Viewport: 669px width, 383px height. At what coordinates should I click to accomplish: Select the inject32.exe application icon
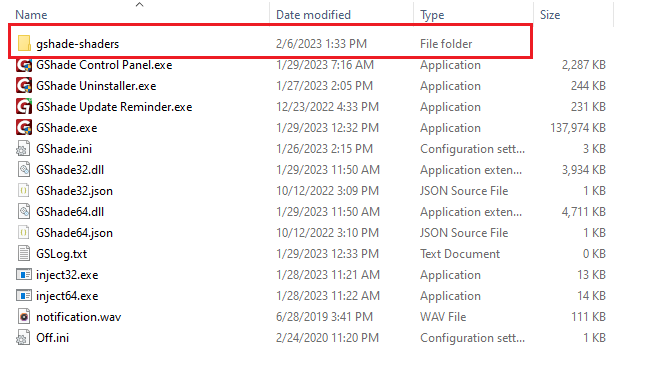coord(24,275)
